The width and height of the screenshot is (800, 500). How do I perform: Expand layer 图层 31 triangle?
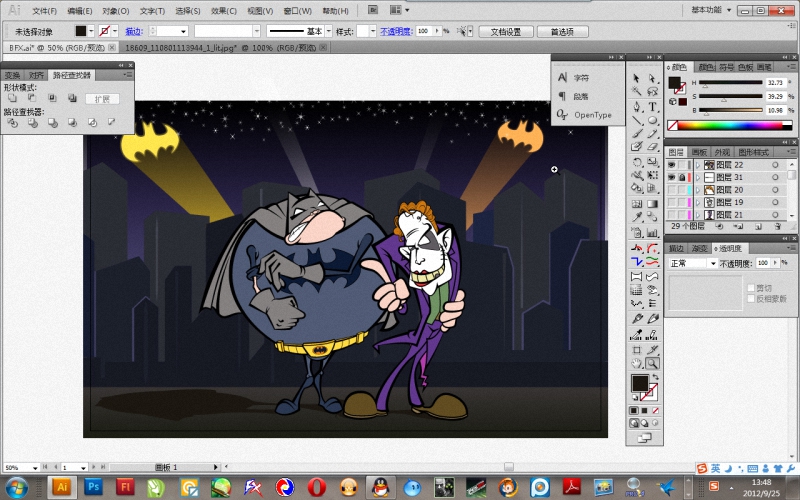[698, 177]
